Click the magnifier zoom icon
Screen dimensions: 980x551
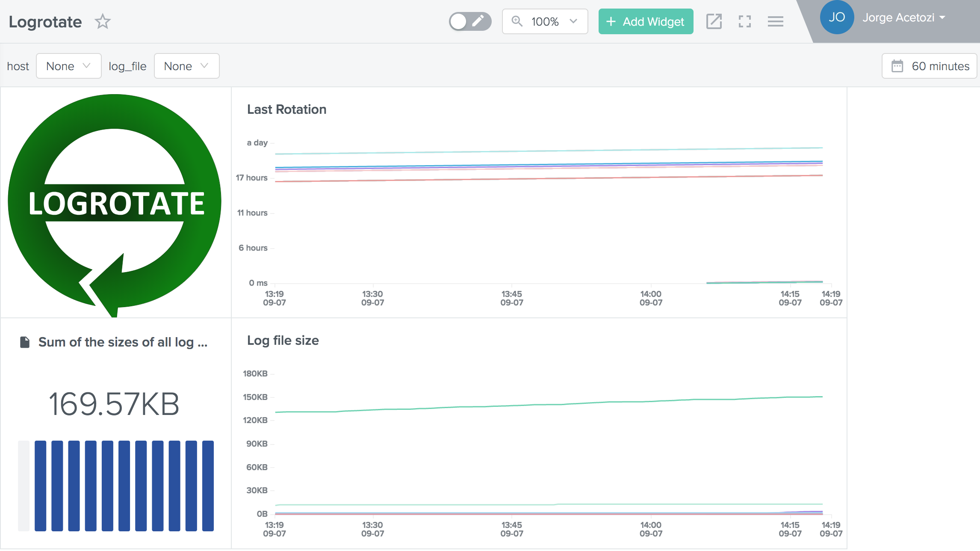[x=517, y=21]
